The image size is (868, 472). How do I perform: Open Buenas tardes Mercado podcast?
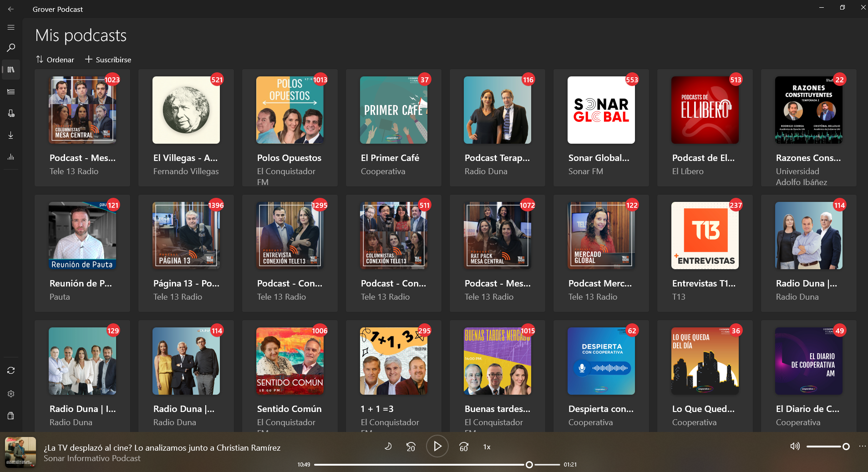click(497, 376)
